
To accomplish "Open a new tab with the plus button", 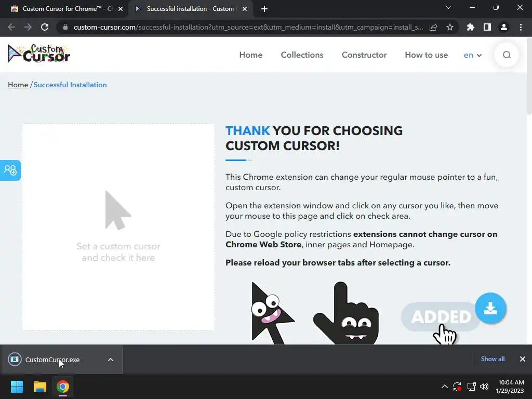I will pos(264,9).
